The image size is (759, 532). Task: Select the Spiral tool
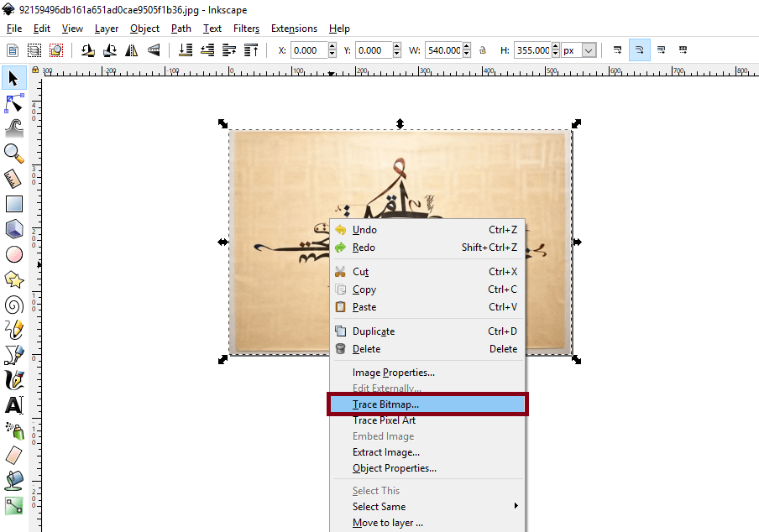tap(14, 305)
